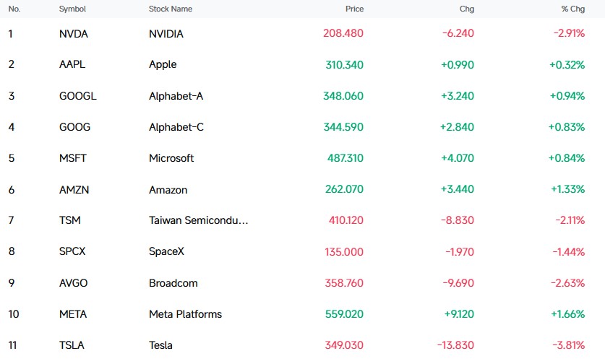Open the Meta Platforms stock entry
Viewport: 605px width, 364px height.
pos(185,314)
